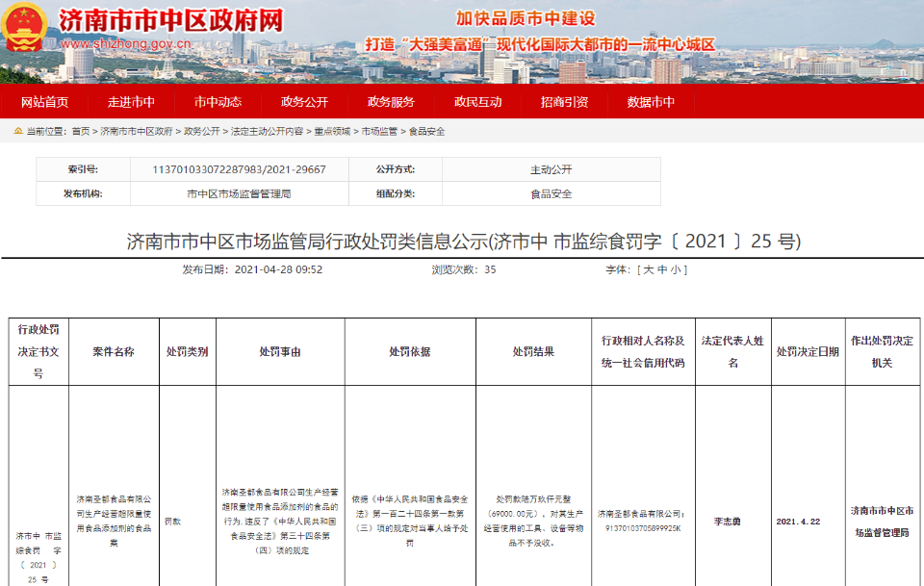Set font size to small (小)
924x586 pixels.
[x=677, y=269]
